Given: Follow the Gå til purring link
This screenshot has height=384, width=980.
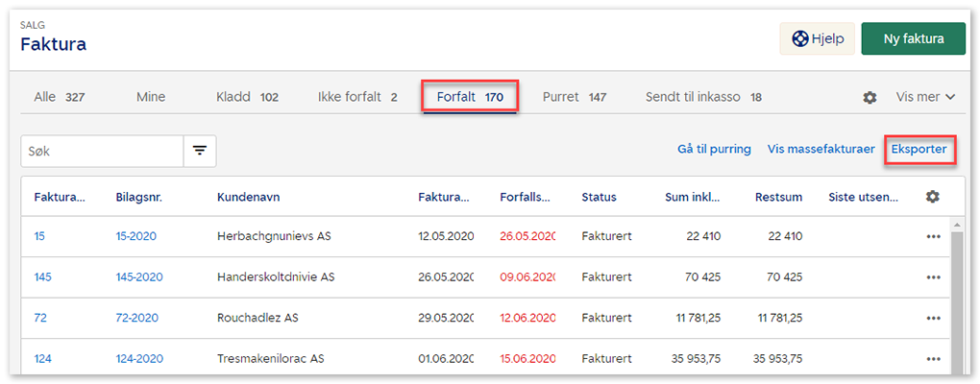Looking at the screenshot, I should click(x=714, y=150).
